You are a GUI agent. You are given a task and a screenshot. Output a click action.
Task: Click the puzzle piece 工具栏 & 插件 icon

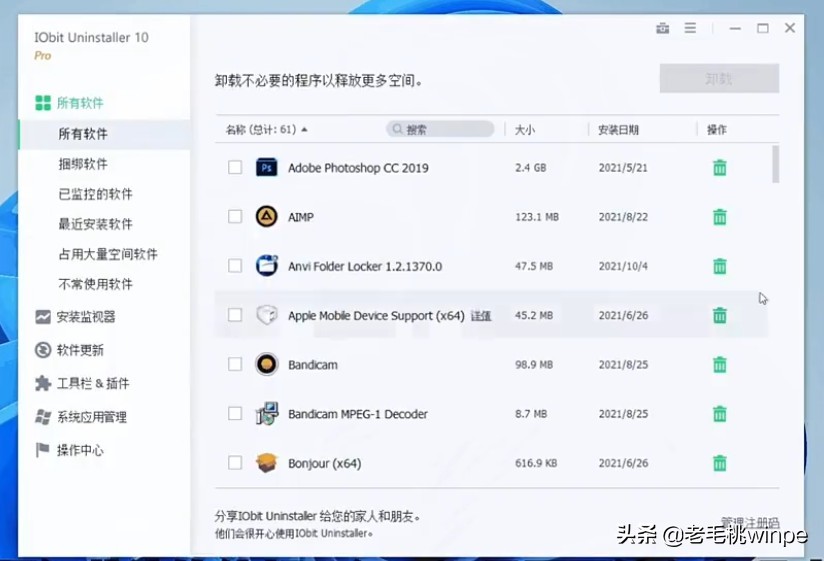click(43, 383)
